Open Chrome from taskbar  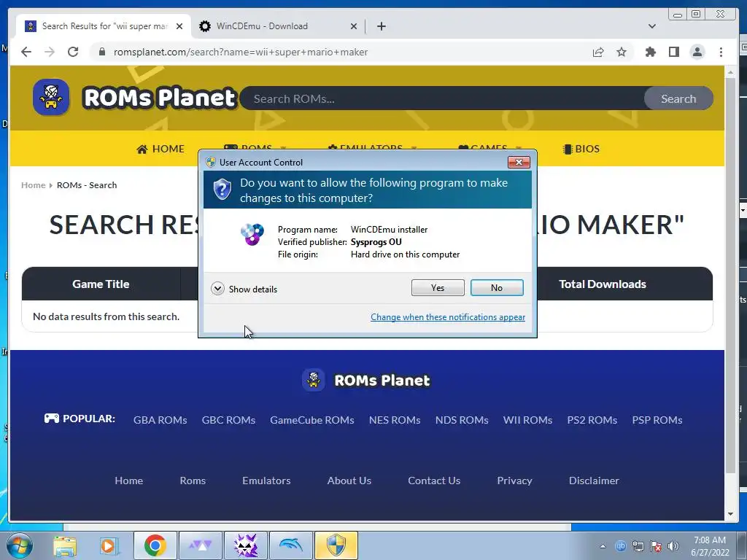click(155, 545)
